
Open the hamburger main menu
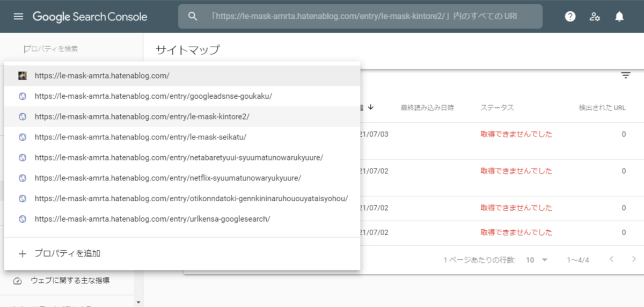(x=18, y=17)
